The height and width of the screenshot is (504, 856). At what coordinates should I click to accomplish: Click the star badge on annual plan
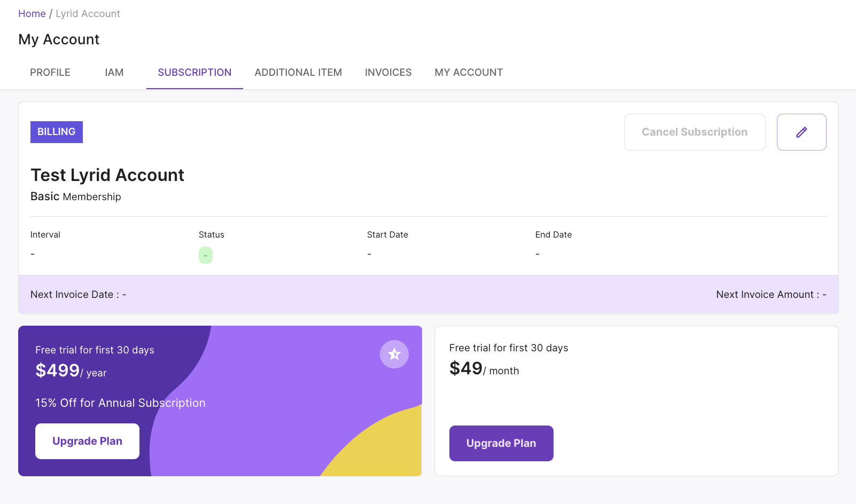(x=394, y=354)
